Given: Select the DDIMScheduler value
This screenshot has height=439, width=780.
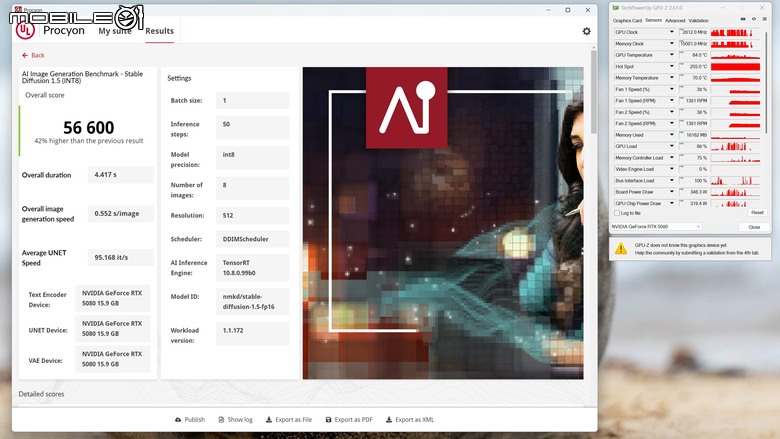Looking at the screenshot, I should pyautogui.click(x=252, y=239).
